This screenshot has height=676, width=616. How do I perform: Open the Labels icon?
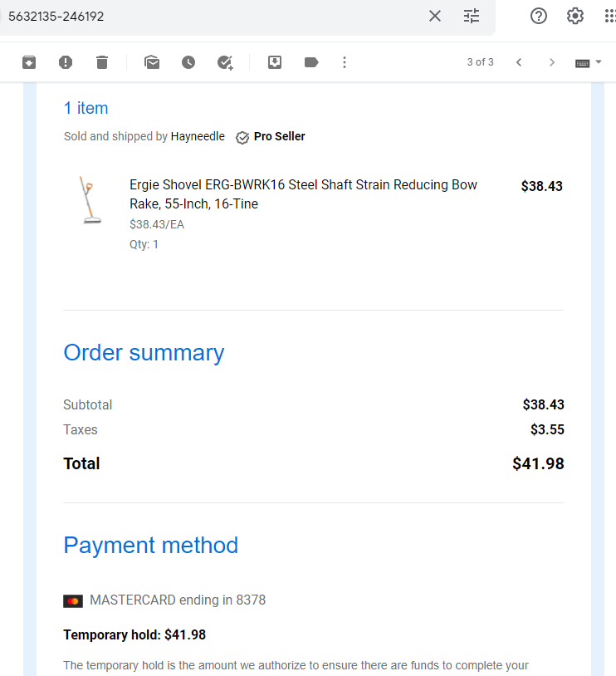coord(311,62)
